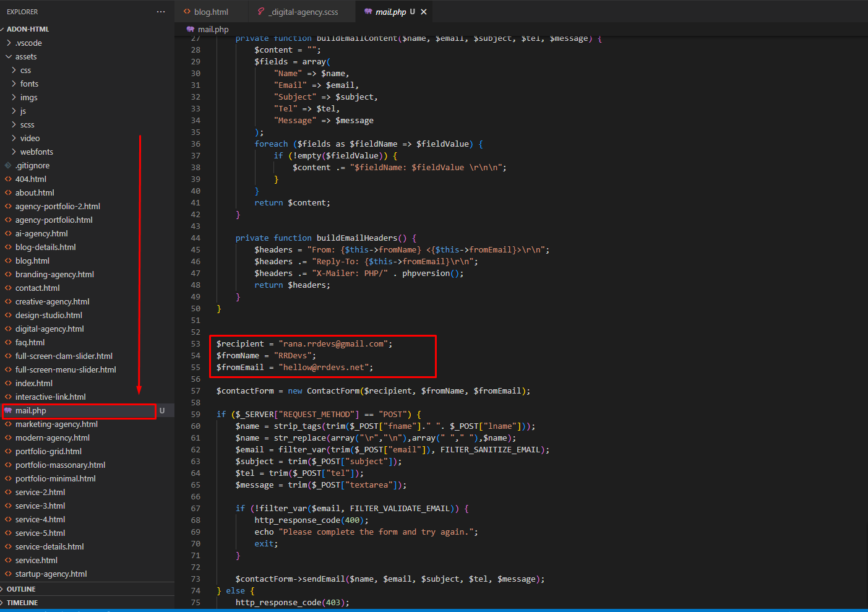Switch to the _digital-agency.scss tab
The width and height of the screenshot is (868, 612).
tap(304, 12)
